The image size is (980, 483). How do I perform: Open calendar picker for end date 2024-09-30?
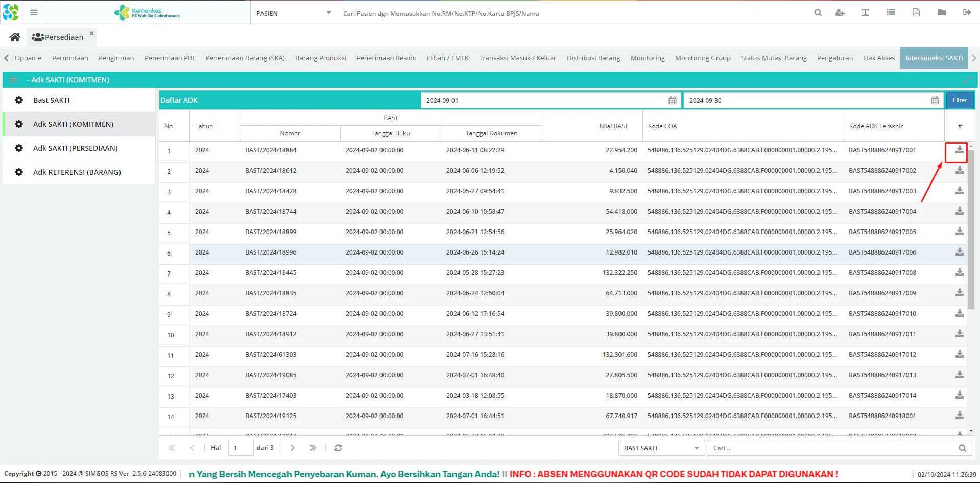pos(935,100)
